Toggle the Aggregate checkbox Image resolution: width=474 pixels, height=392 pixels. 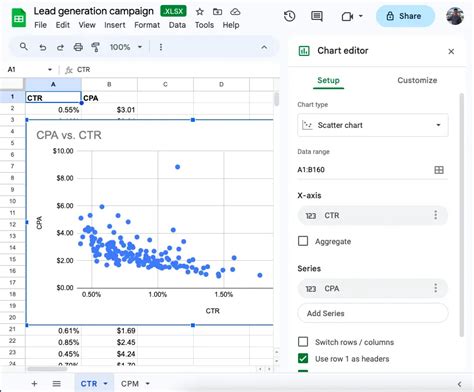(x=303, y=241)
